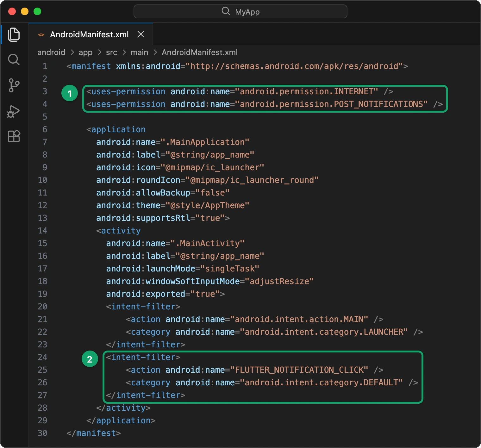Screen dimensions: 481x448
Task: Click the </intent-filter> tag on line 27
Action: [146, 395]
